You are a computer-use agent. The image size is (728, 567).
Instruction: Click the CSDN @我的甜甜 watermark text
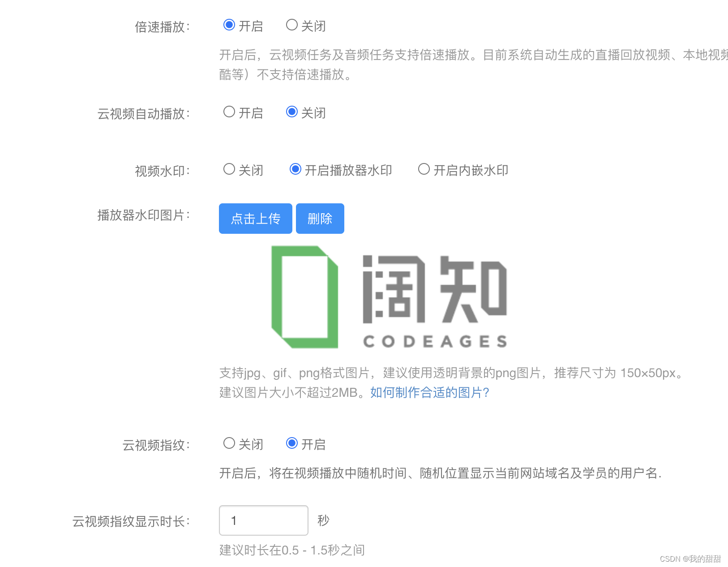(x=690, y=559)
